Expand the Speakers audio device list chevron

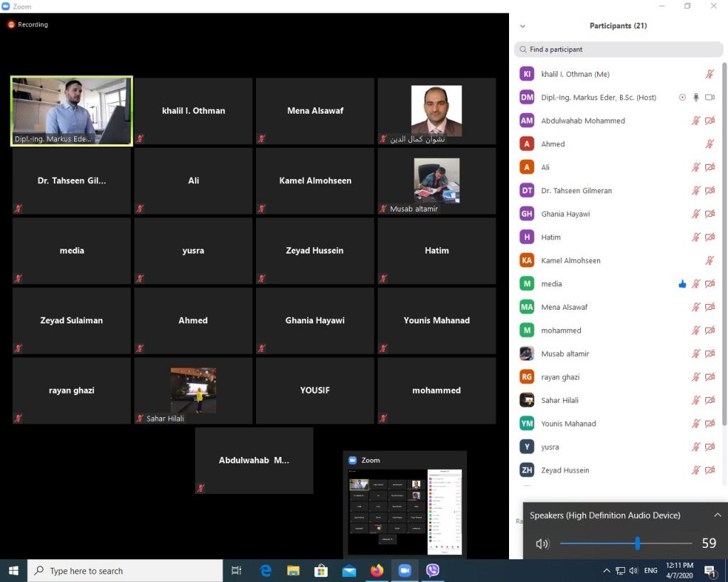pos(717,515)
